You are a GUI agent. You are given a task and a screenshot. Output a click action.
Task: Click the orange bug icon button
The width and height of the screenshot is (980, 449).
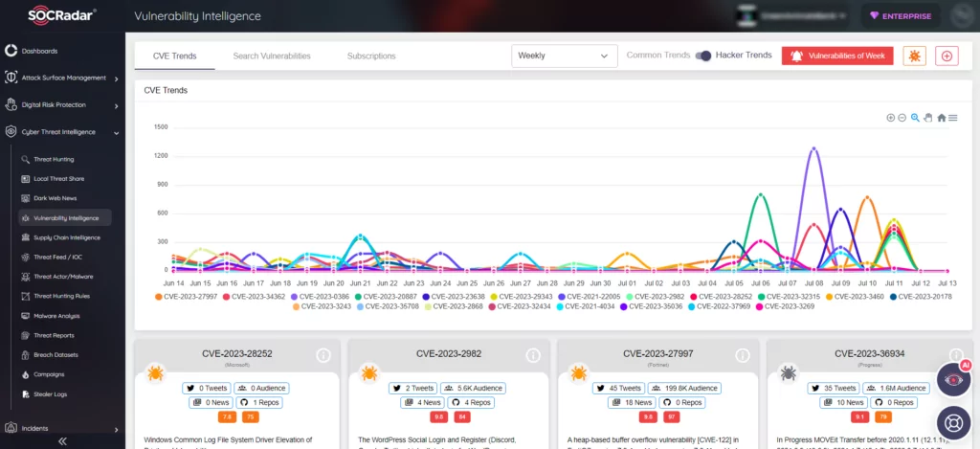914,56
